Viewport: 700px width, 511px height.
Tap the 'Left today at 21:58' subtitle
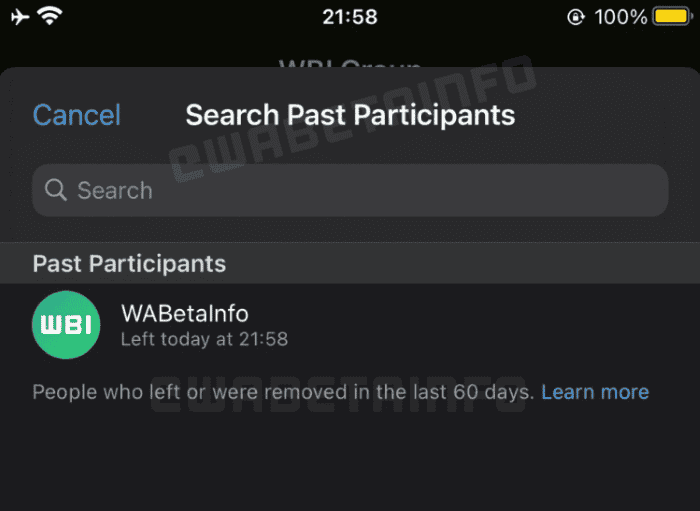204,339
